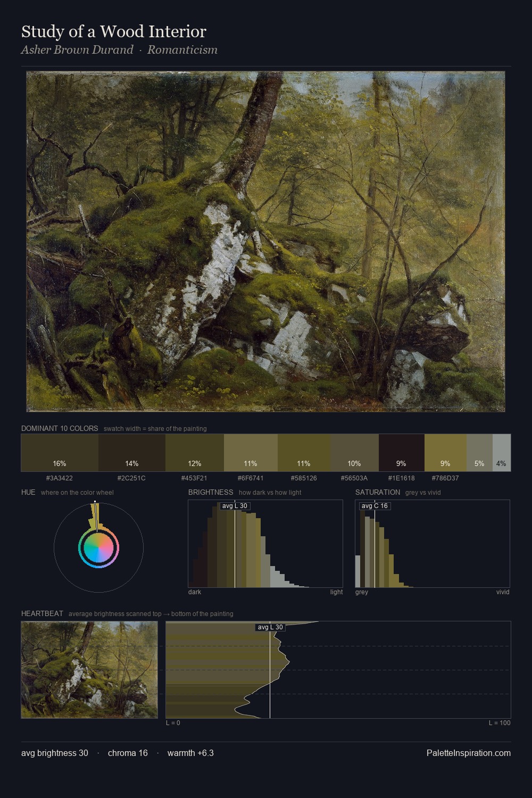Click 'chroma 16' in footer
532x798 pixels.
(x=128, y=753)
